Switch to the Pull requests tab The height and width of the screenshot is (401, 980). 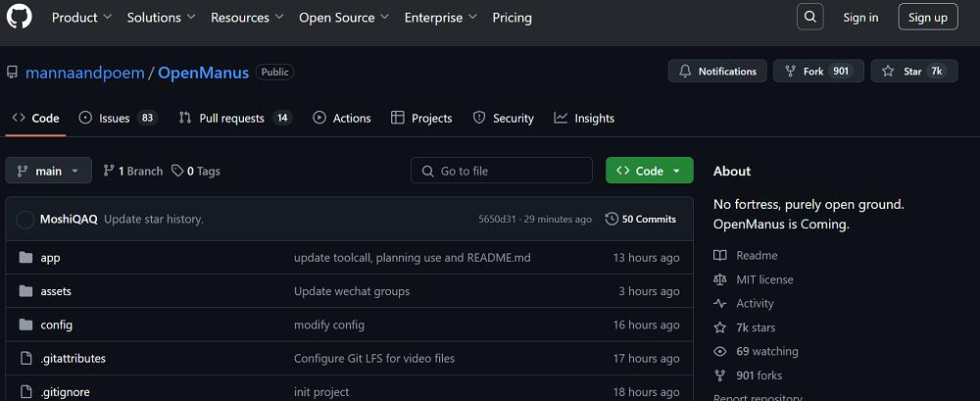point(234,118)
